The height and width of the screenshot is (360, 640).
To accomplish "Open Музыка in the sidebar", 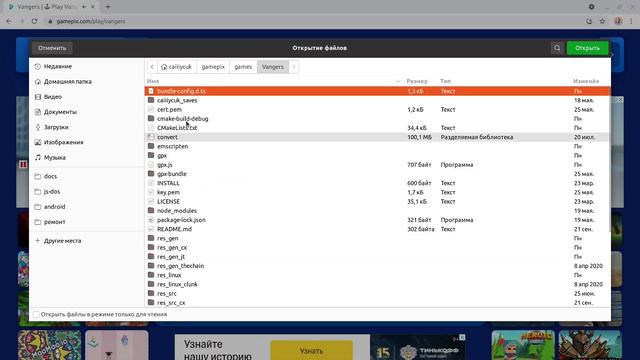I will tap(55, 157).
